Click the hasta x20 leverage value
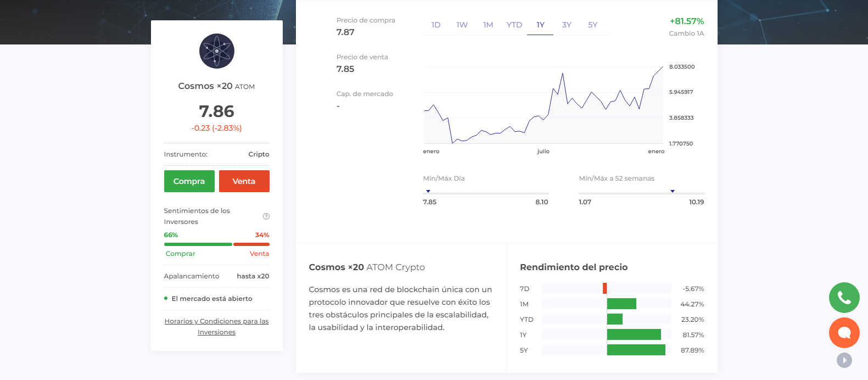This screenshot has height=380, width=868. point(253,276)
